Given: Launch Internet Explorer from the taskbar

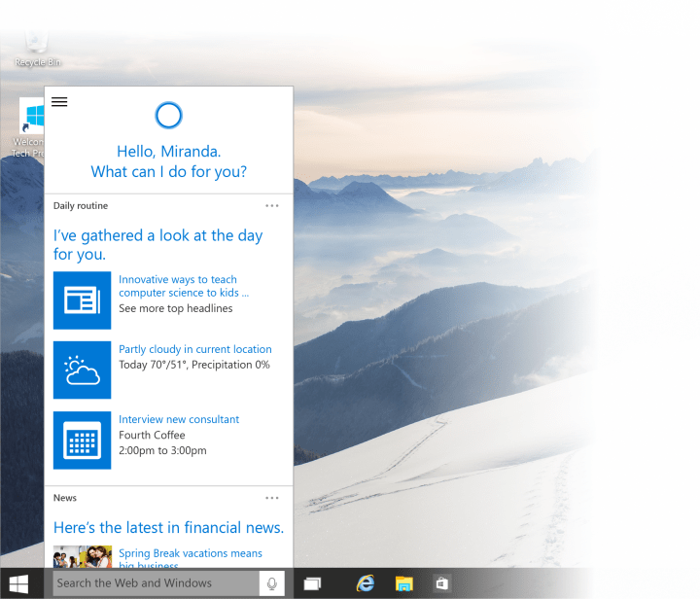Looking at the screenshot, I should pos(366,583).
